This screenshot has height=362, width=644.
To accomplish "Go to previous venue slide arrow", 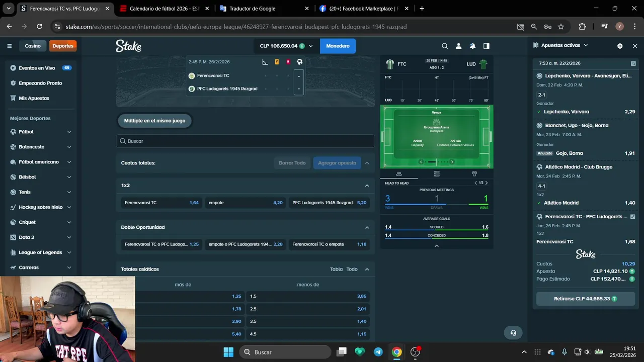I will point(422,162).
